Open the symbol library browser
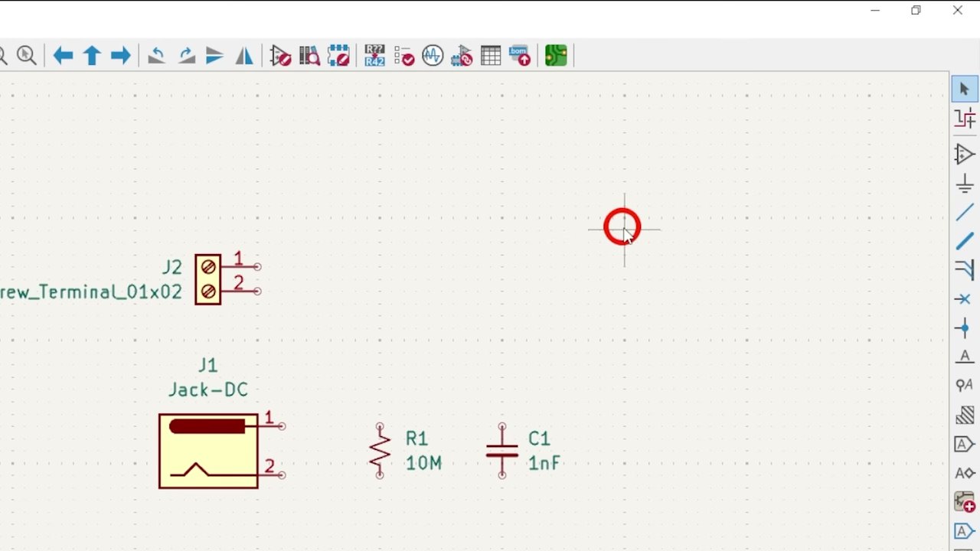 pos(309,55)
